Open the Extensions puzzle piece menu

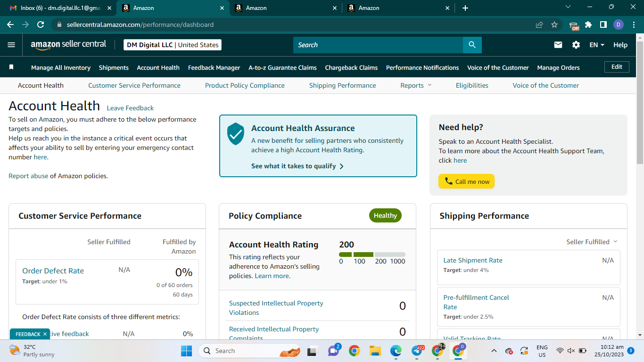click(x=588, y=25)
